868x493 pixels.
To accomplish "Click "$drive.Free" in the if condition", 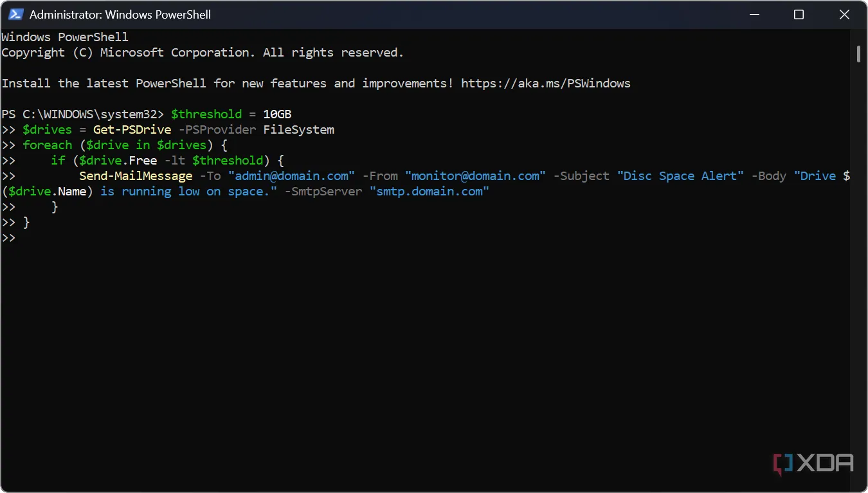I will [118, 161].
